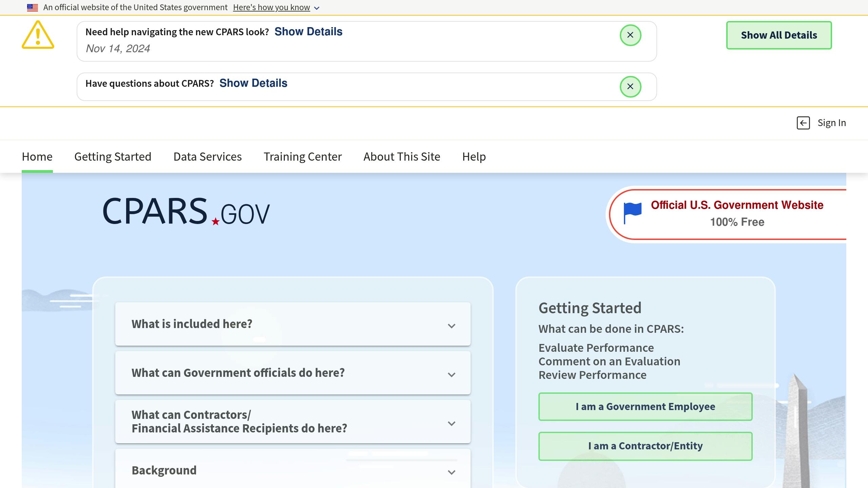868x488 pixels.
Task: Show details for new CPARS look help
Action: pos(309,32)
